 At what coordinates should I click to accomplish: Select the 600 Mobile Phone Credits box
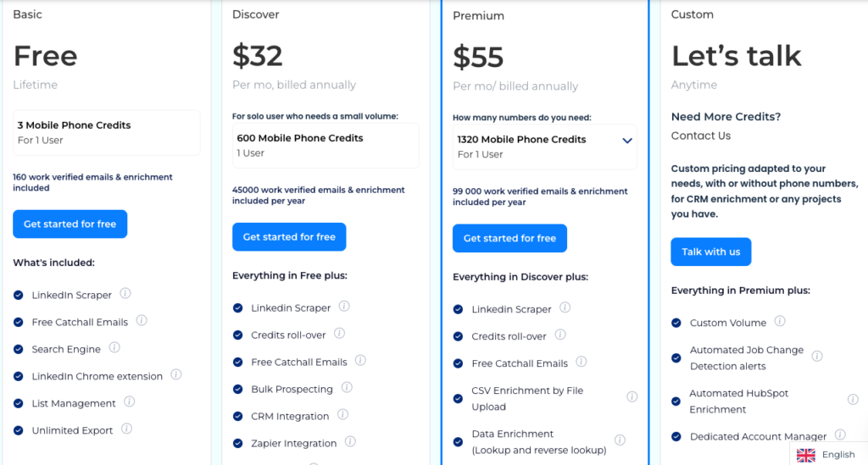325,146
